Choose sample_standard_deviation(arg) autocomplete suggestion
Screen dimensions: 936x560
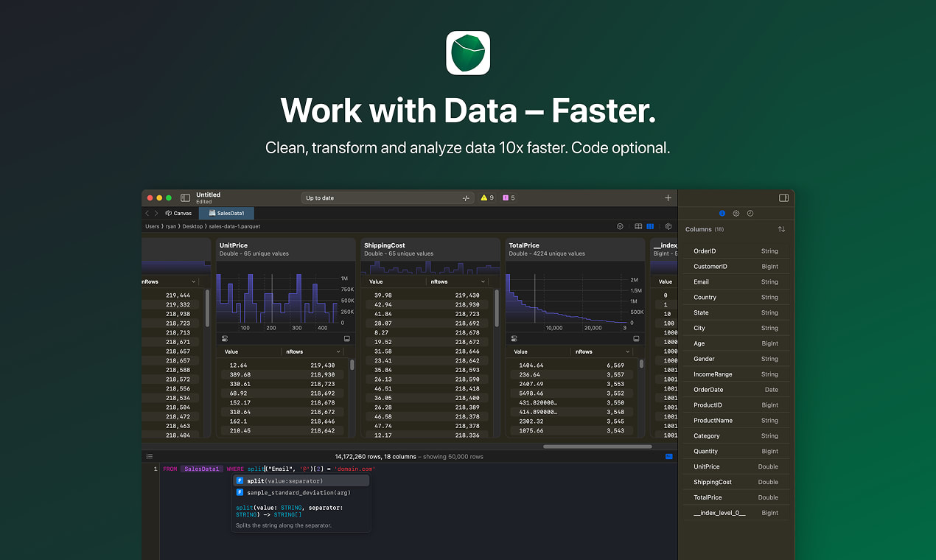coord(302,492)
